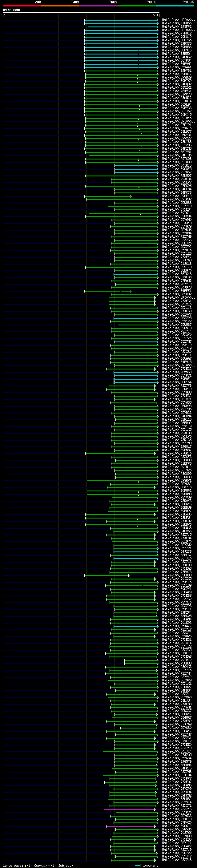Click the cyan alignment bar for A2ZG57
Screen dimensions: 197x868
coord(136,172)
